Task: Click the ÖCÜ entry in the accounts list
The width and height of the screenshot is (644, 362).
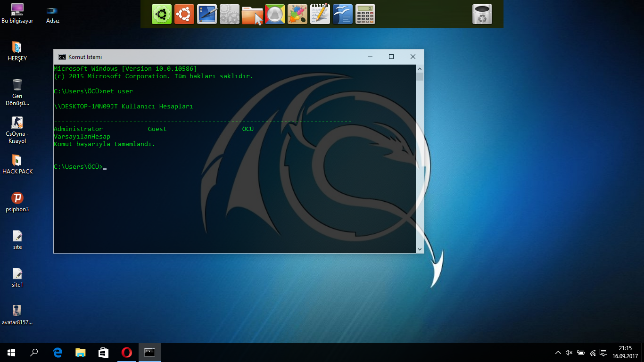Action: (x=248, y=129)
